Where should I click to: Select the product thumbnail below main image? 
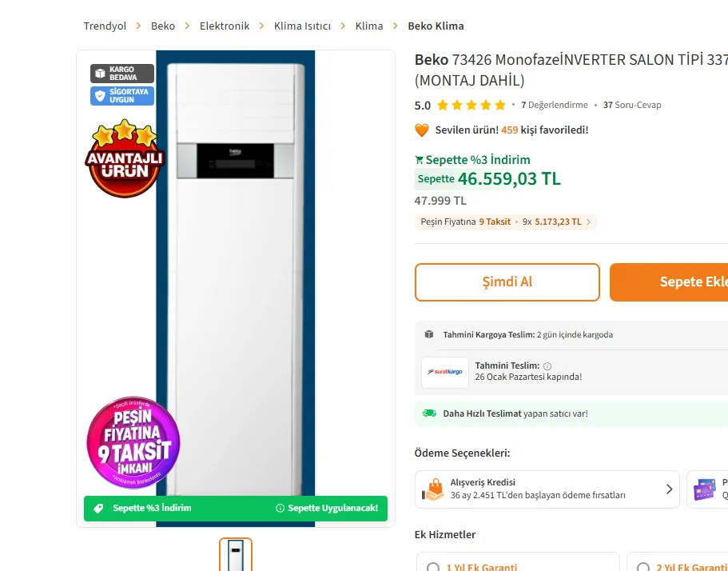(236, 554)
